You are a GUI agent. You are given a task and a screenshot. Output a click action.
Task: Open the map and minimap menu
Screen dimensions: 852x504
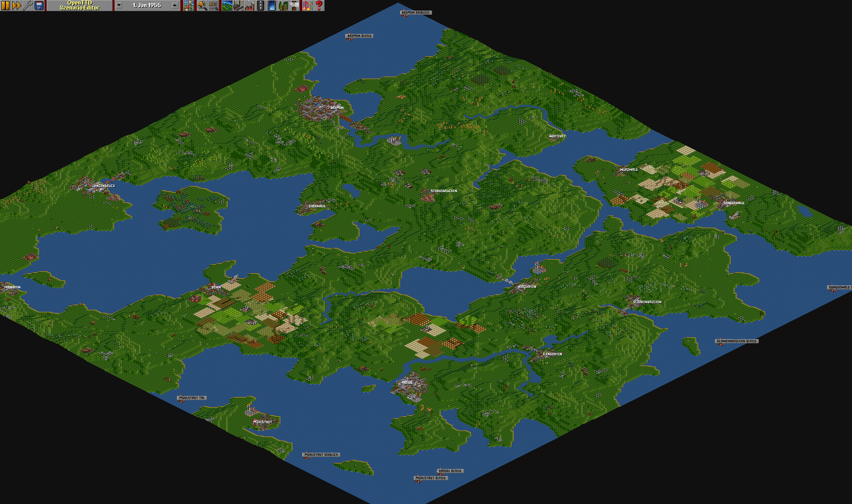[189, 6]
